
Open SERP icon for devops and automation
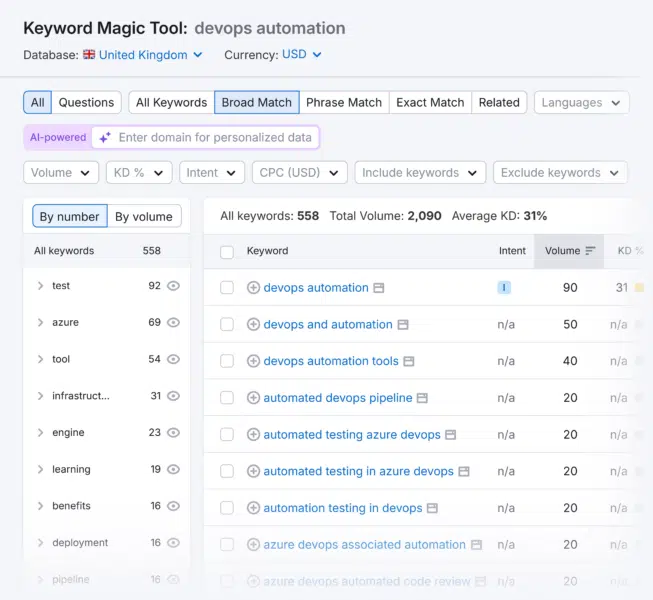(x=403, y=325)
